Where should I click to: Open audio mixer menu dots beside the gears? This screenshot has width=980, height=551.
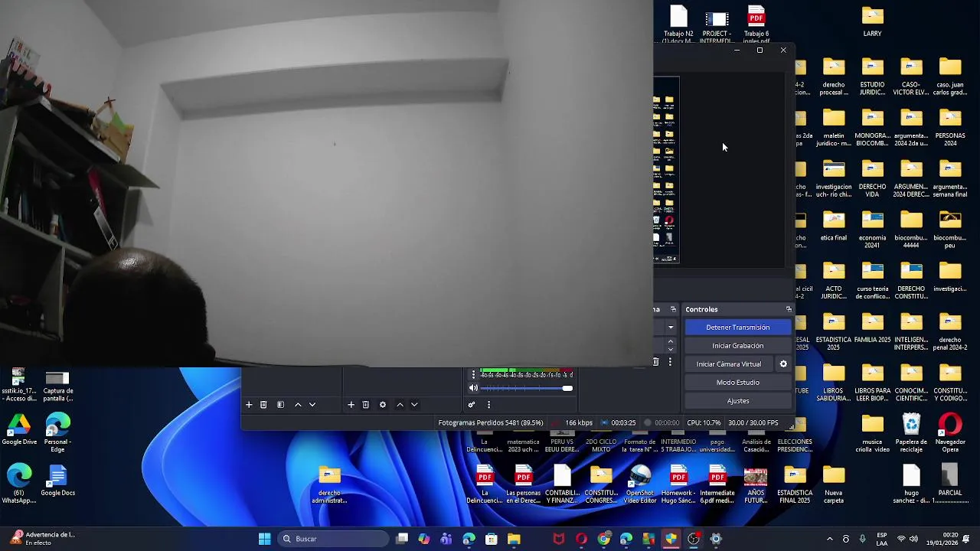pyautogui.click(x=488, y=405)
